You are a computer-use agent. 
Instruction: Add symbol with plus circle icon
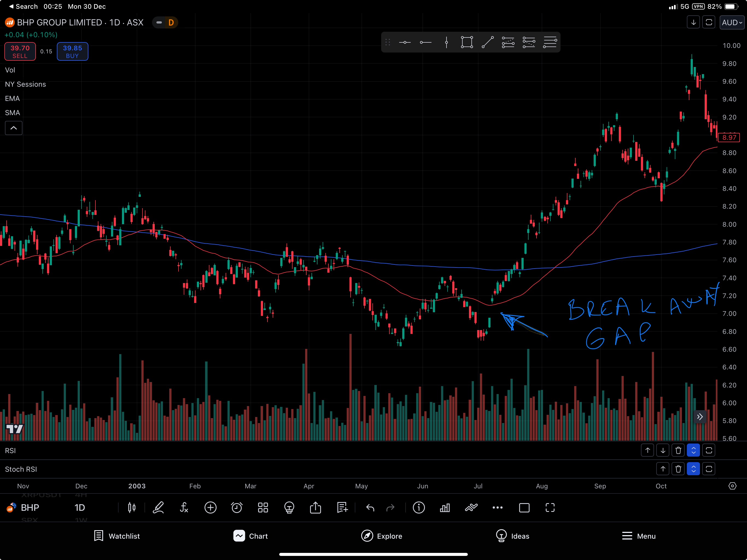(x=210, y=507)
